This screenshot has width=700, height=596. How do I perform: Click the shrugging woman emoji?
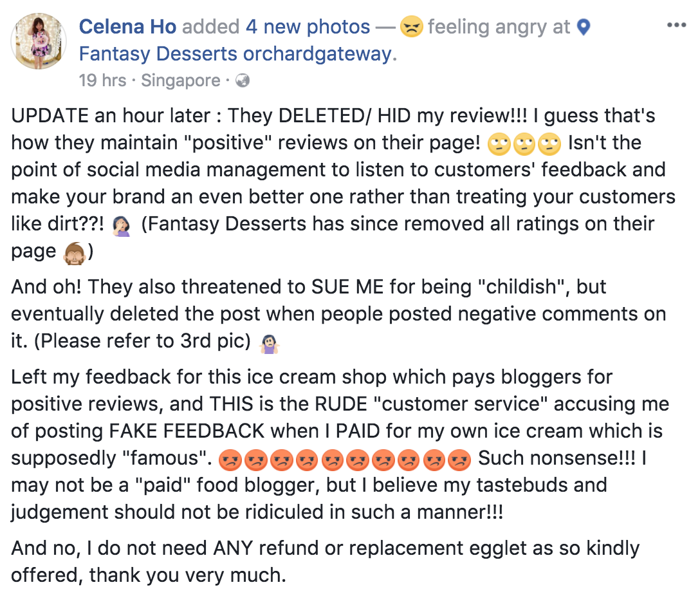(x=269, y=344)
